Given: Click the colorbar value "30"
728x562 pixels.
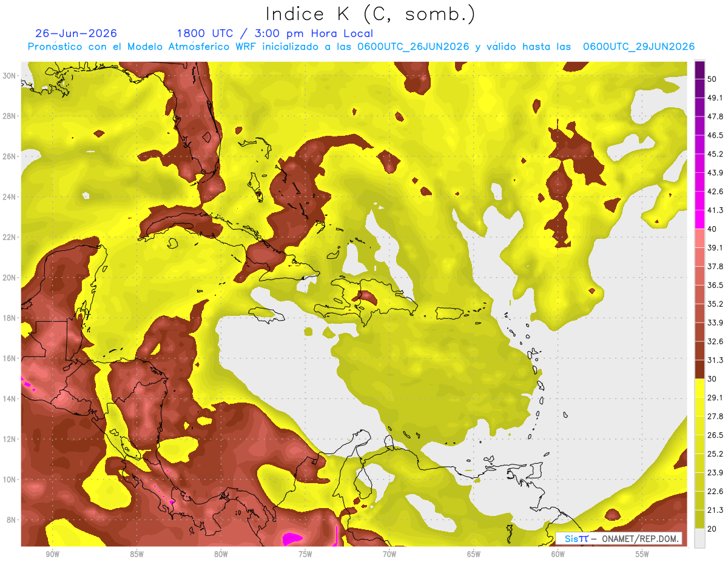Looking at the screenshot, I should point(713,379).
